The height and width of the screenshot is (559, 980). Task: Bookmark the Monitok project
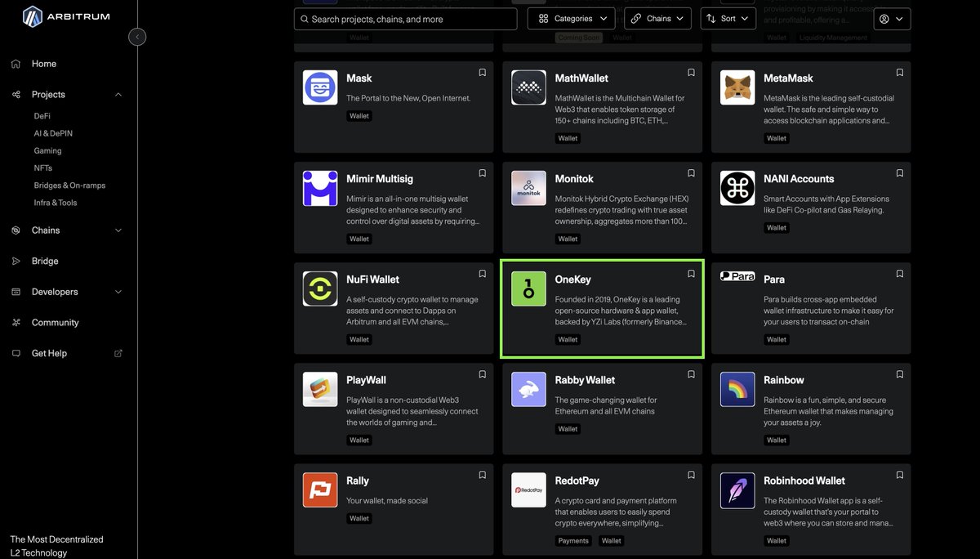point(691,173)
